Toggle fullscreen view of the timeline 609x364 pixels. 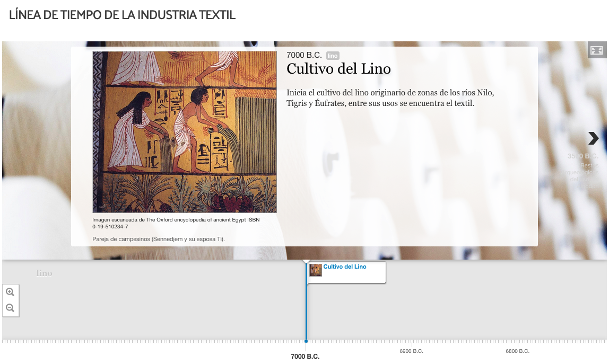(597, 50)
